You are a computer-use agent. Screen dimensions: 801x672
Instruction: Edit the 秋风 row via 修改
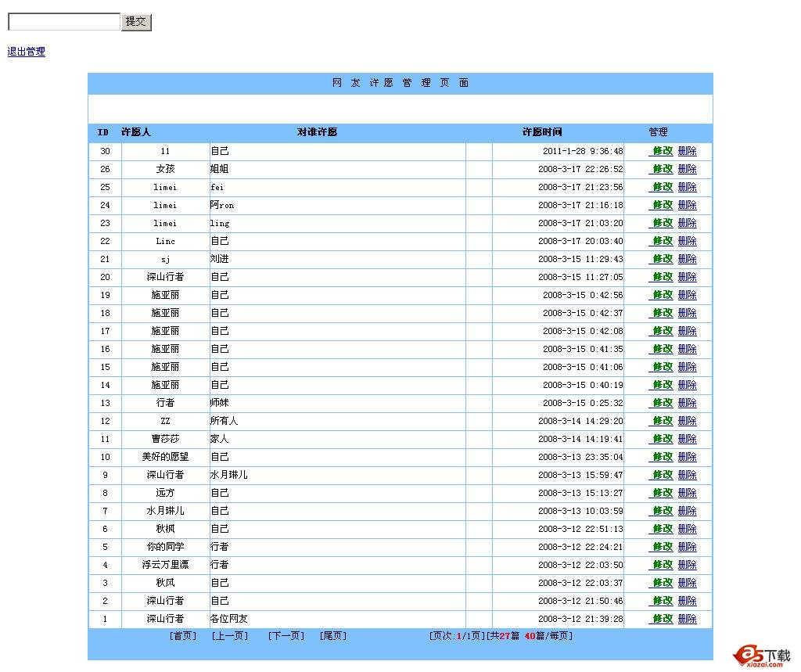(663, 583)
